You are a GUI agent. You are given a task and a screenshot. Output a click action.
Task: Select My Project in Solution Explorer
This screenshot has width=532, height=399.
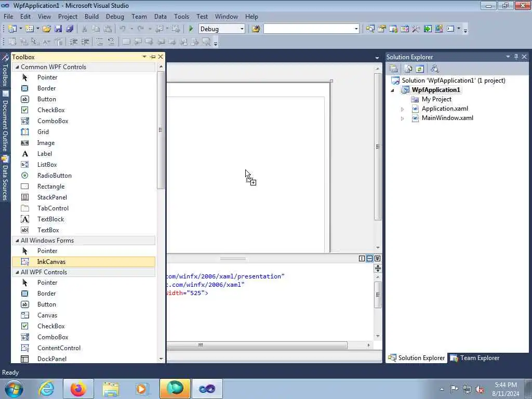[x=436, y=99]
